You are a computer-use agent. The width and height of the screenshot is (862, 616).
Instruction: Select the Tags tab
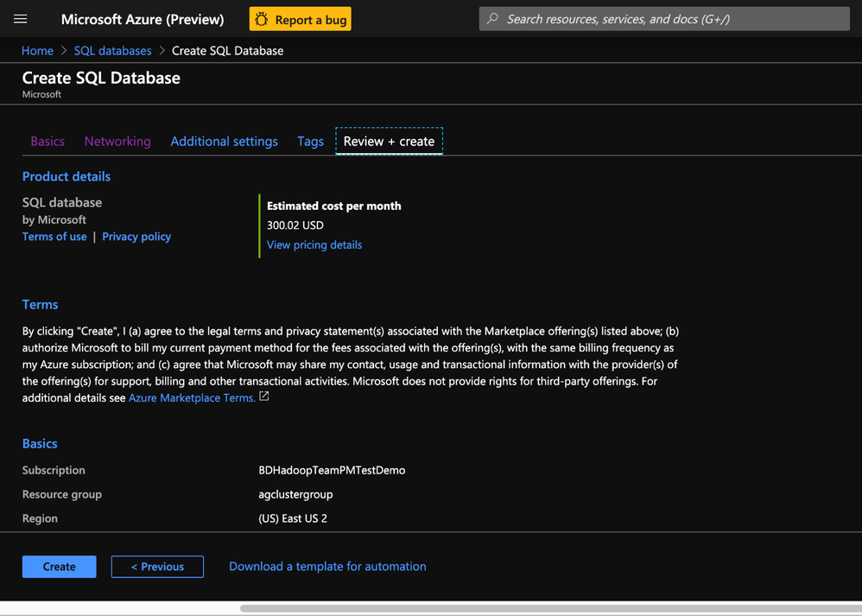(x=311, y=142)
